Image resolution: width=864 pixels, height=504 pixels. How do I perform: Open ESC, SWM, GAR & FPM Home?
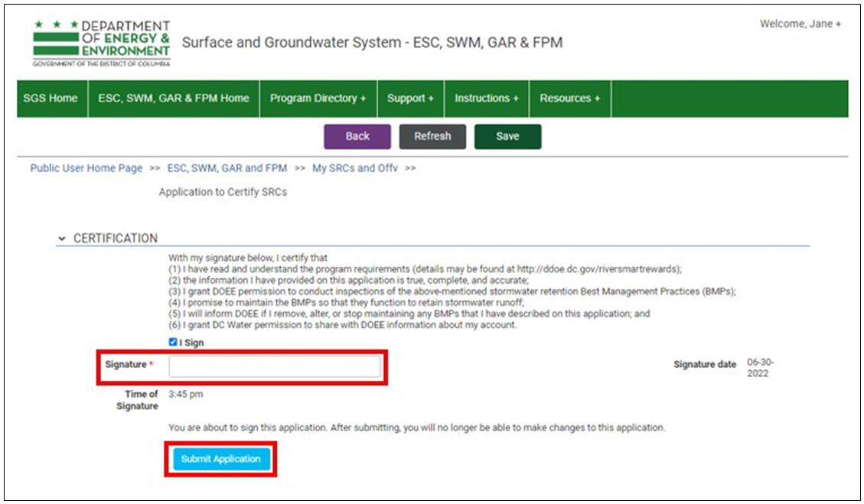[x=173, y=99]
